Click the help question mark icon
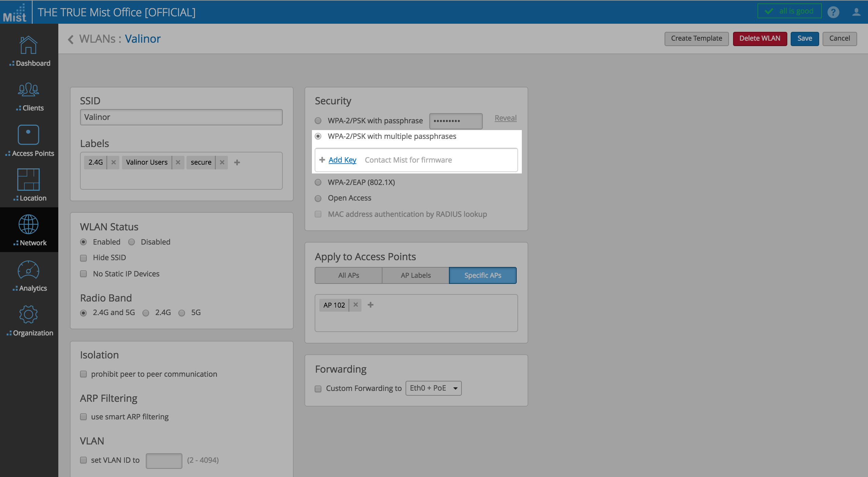This screenshot has height=477, width=868. 833,12
